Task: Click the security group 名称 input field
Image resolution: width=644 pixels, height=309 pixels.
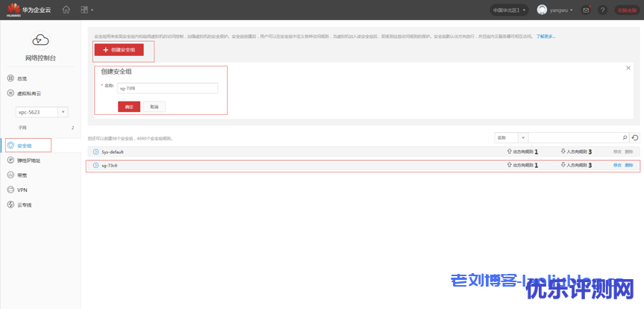Action: 166,88
